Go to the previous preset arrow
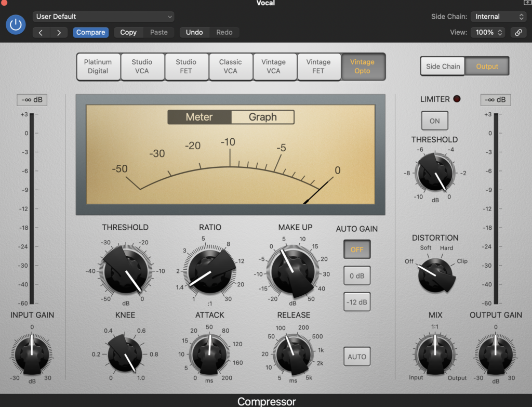The height and width of the screenshot is (407, 532). click(41, 32)
